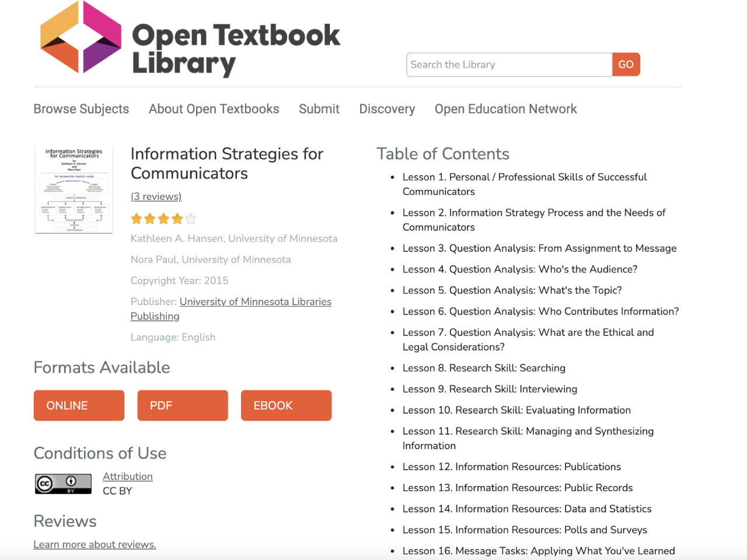
Task: Click Lesson 4 Who's the Audience?
Action: [x=520, y=269]
